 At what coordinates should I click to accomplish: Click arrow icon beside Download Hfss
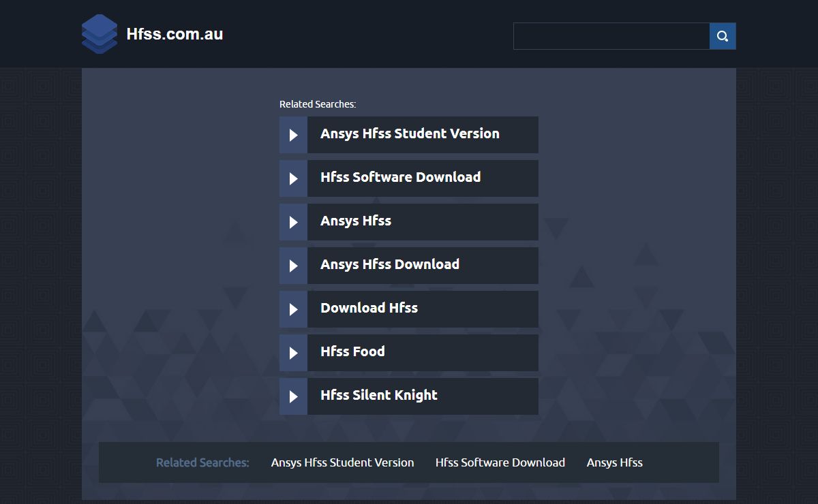click(x=293, y=309)
